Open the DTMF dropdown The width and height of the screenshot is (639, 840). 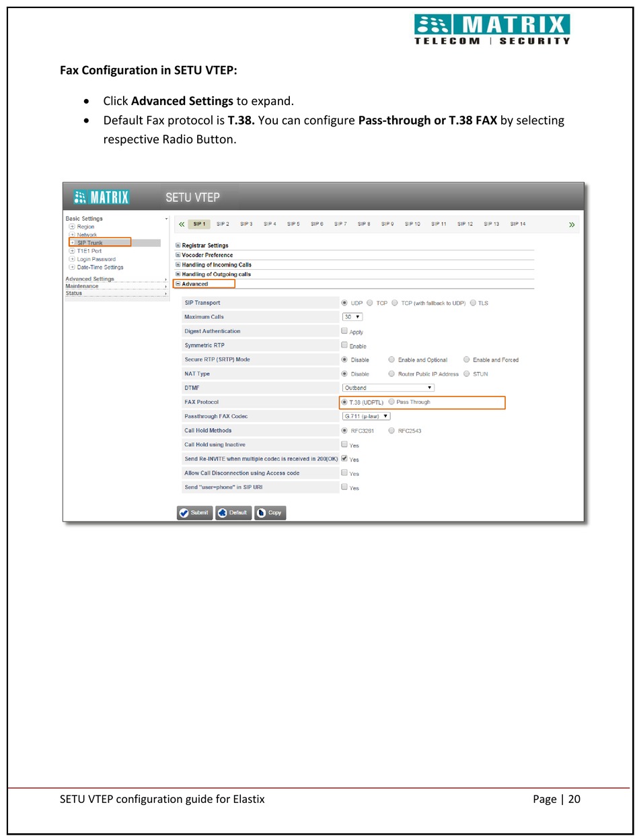pos(388,388)
